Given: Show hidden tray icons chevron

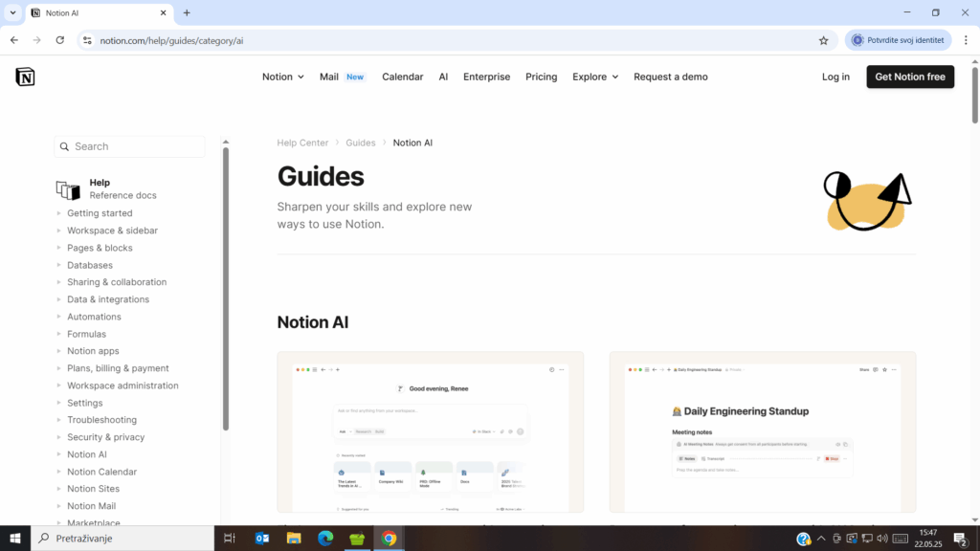Looking at the screenshot, I should point(821,538).
